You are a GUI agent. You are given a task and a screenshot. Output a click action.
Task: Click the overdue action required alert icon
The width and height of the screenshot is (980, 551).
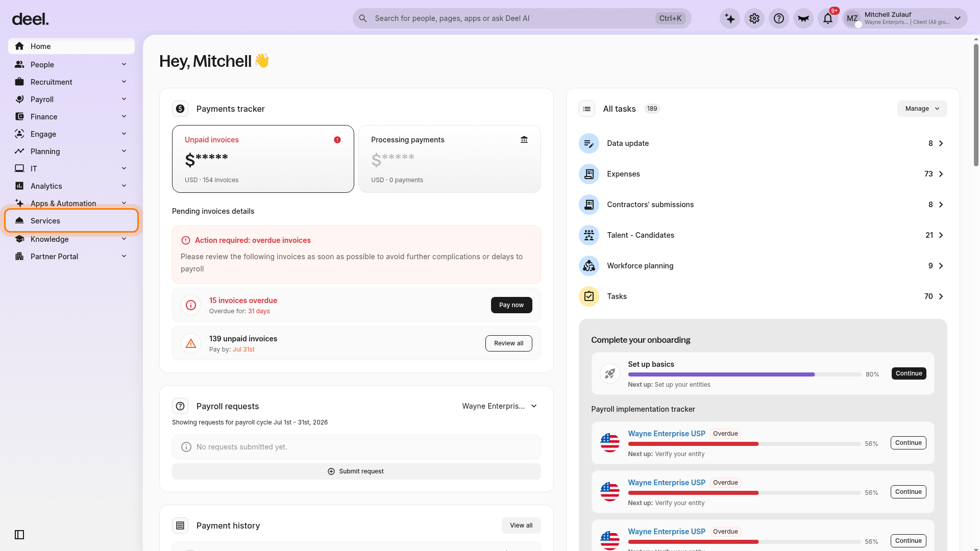[186, 240]
